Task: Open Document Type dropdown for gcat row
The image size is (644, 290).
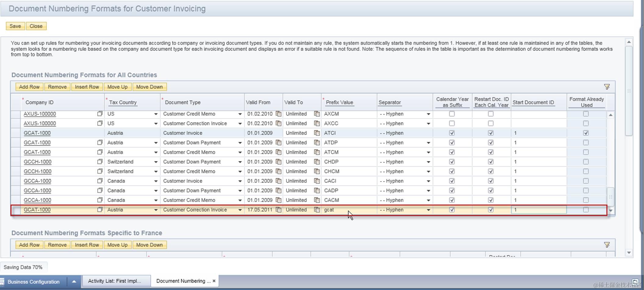Action: 240,210
